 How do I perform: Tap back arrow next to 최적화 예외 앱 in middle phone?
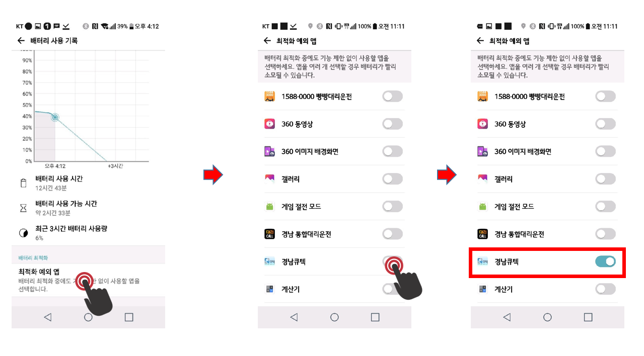267,41
